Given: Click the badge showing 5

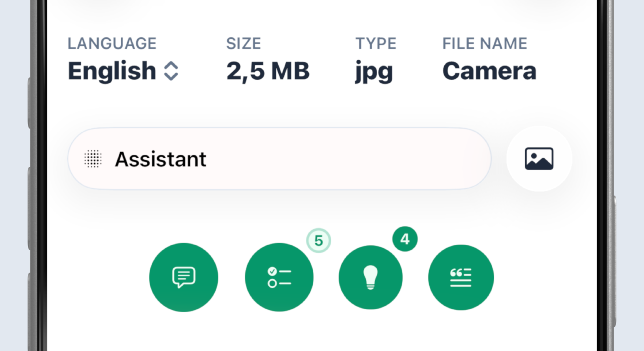Looking at the screenshot, I should pos(319,241).
